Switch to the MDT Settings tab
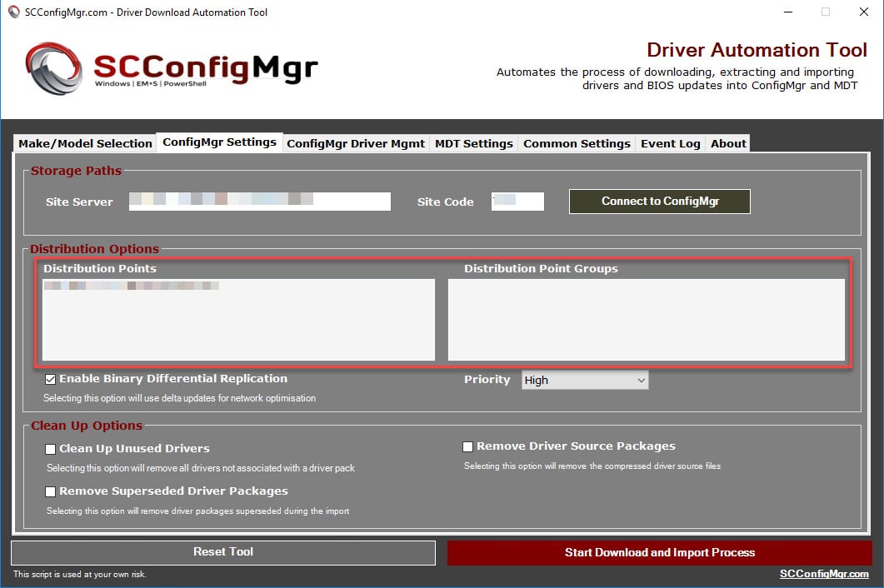884x588 pixels. pos(473,143)
